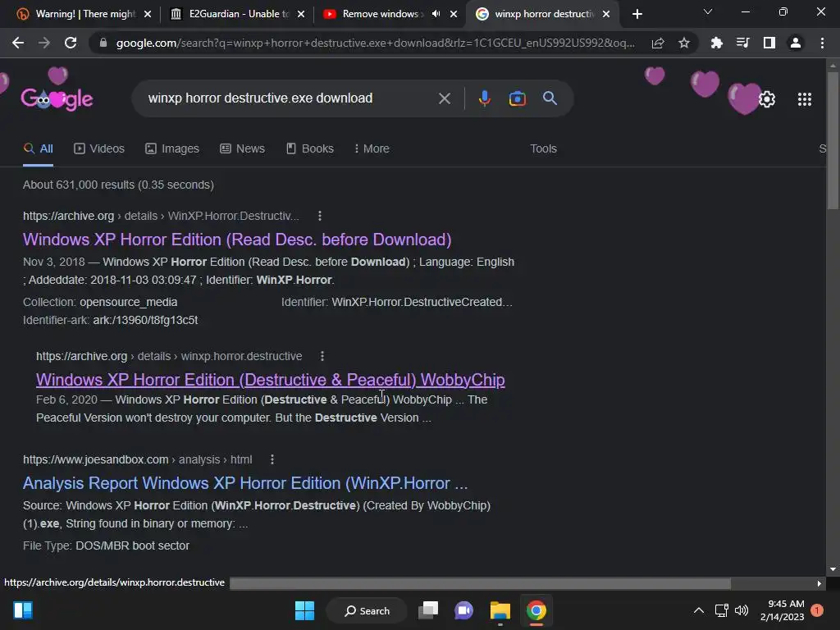This screenshot has width=840, height=630.
Task: Mute the Remove windows tab audio
Action: click(x=436, y=14)
